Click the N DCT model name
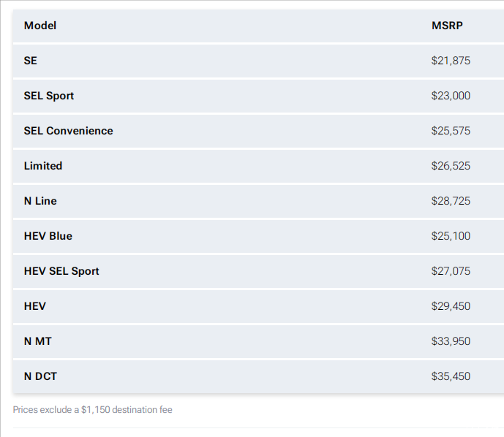The image size is (504, 437). click(40, 376)
